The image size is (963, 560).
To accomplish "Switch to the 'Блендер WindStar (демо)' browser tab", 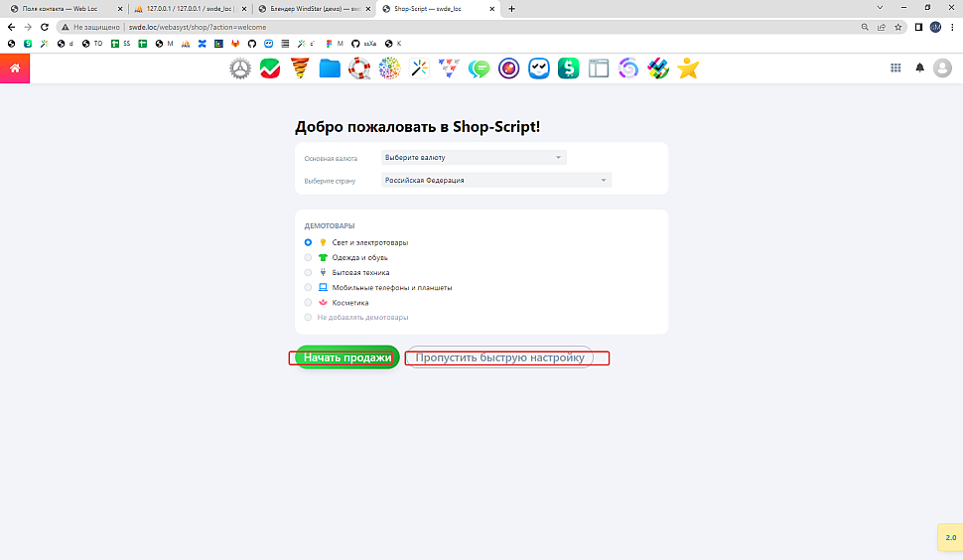I will click(x=313, y=8).
